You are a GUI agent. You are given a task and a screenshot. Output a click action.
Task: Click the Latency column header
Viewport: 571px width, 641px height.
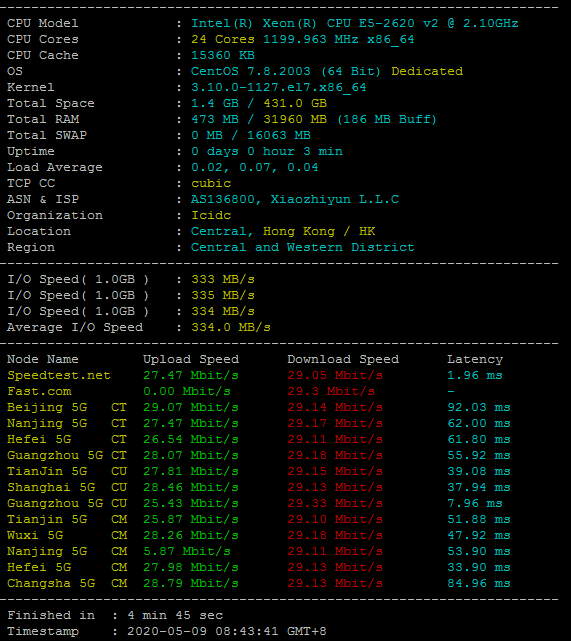pos(475,359)
